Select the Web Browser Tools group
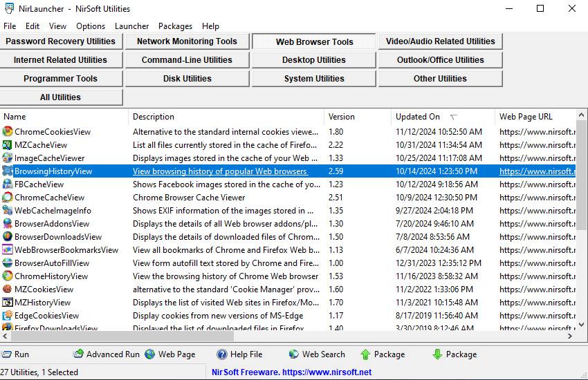Image resolution: width=588 pixels, height=380 pixels. [314, 41]
